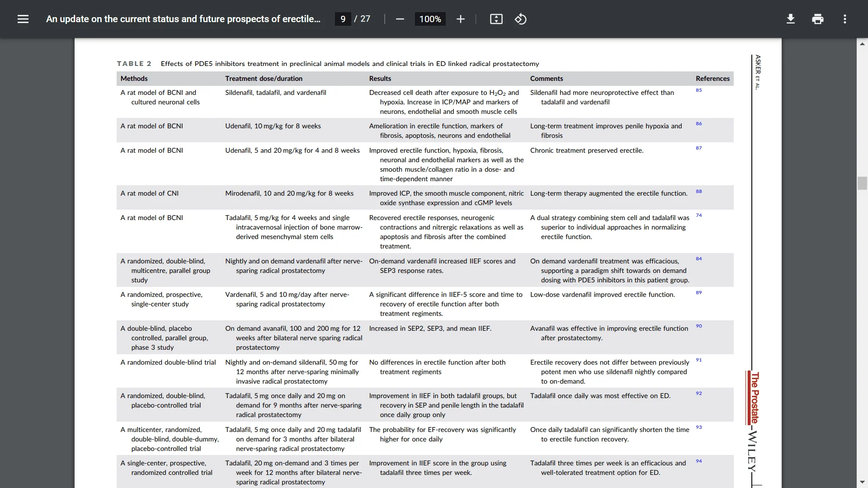
Task: Click 'A single-center, prospective' method cell
Action: point(166,468)
